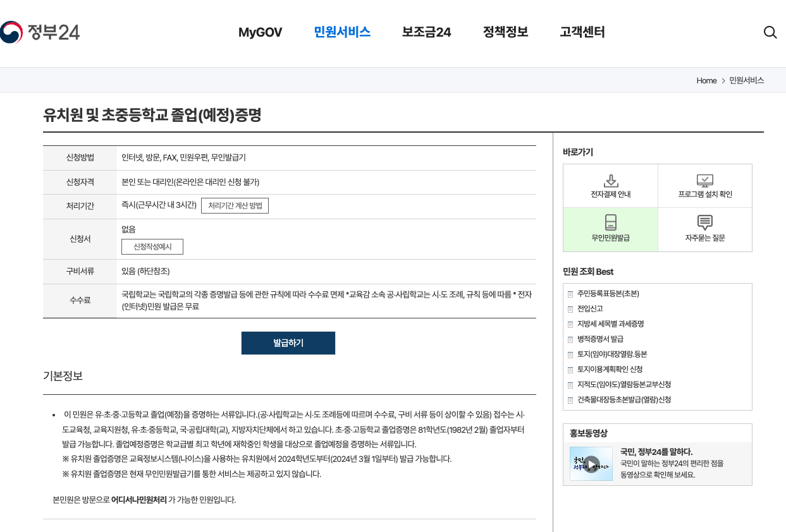Click the 고객센터 menu item
The image size is (786, 532).
coord(581,32)
